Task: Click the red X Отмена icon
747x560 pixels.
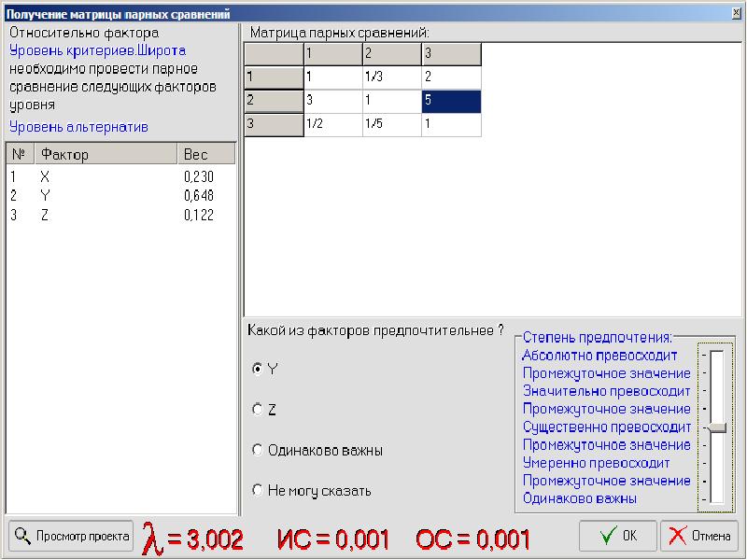Action: coord(677,536)
